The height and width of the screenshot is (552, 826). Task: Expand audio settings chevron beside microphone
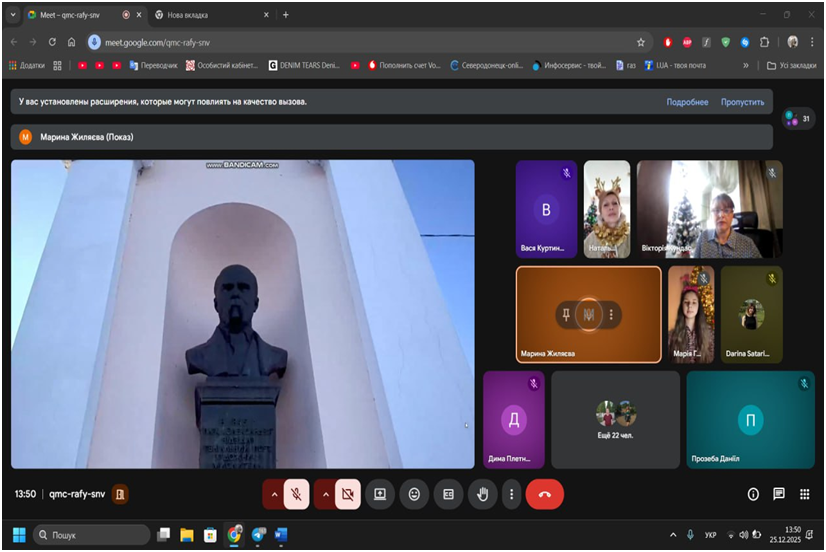(x=274, y=494)
